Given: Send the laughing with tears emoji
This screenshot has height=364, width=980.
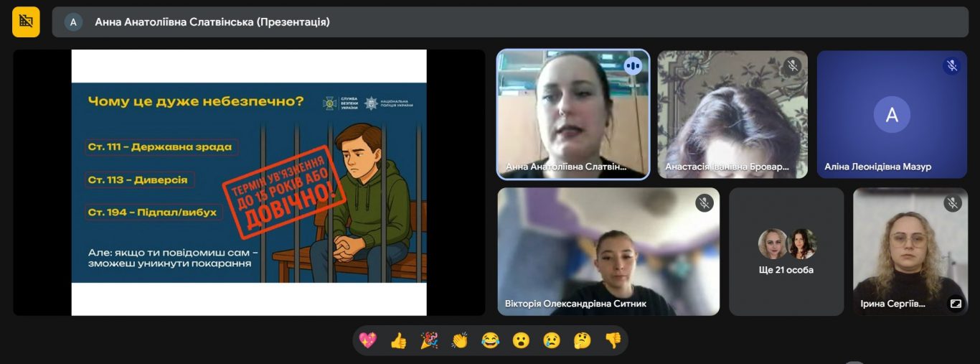Looking at the screenshot, I should point(491,340).
